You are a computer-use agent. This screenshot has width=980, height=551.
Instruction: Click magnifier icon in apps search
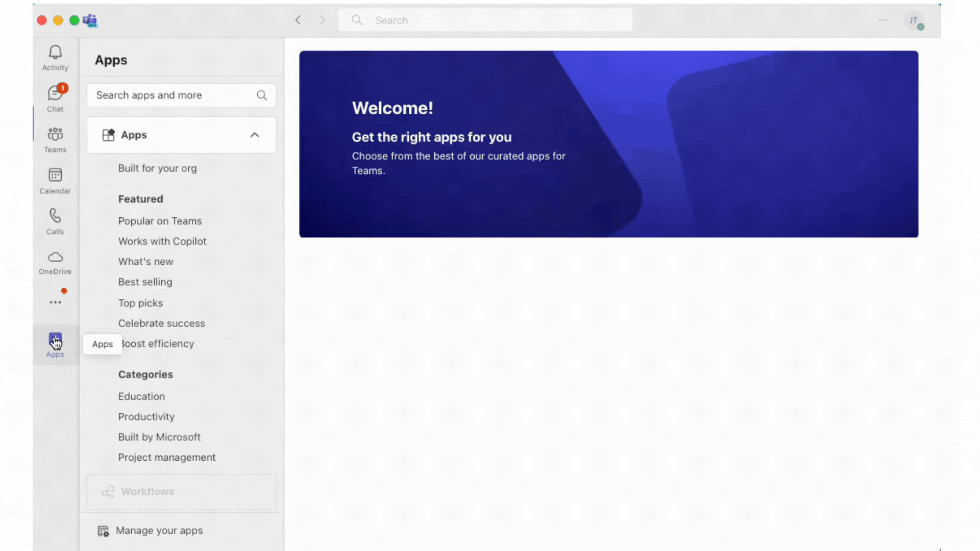click(x=262, y=95)
